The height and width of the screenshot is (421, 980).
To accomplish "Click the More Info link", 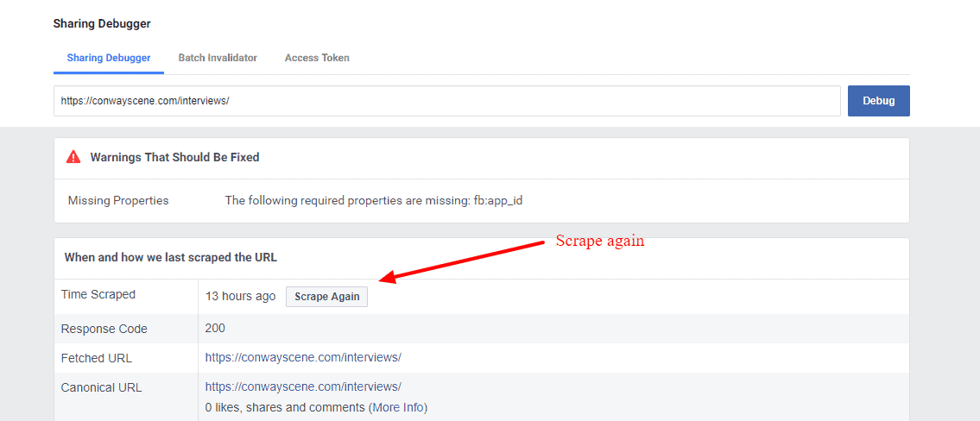I will pyautogui.click(x=397, y=407).
